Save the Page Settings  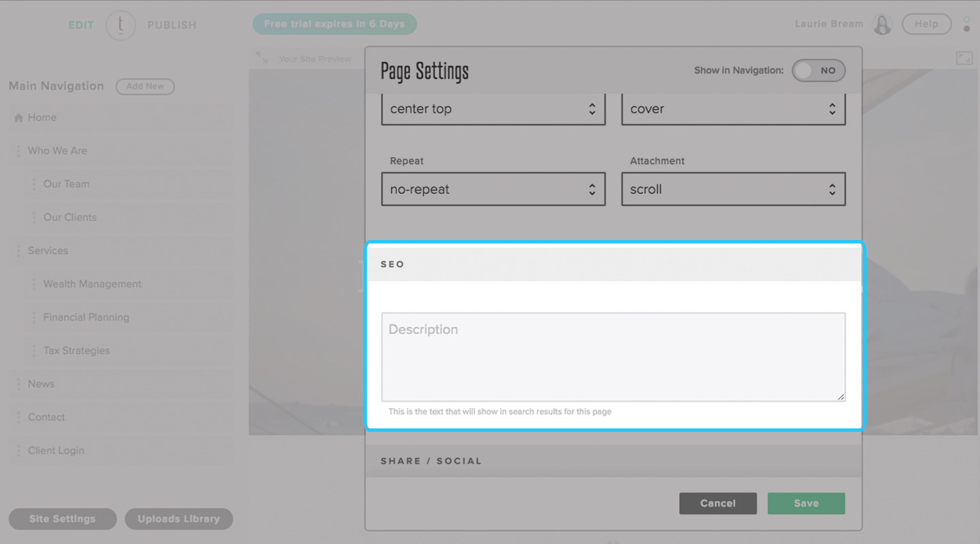[x=806, y=503]
